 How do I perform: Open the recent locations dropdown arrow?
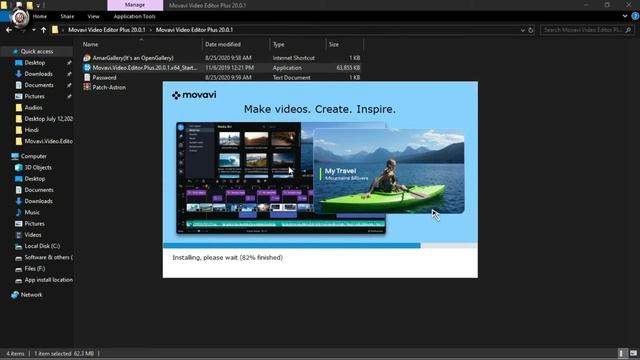[33, 30]
